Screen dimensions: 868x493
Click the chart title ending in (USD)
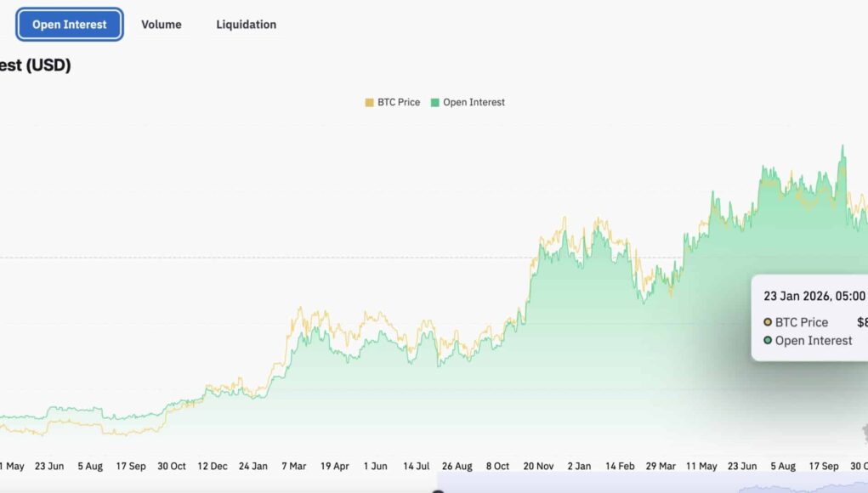[35, 65]
